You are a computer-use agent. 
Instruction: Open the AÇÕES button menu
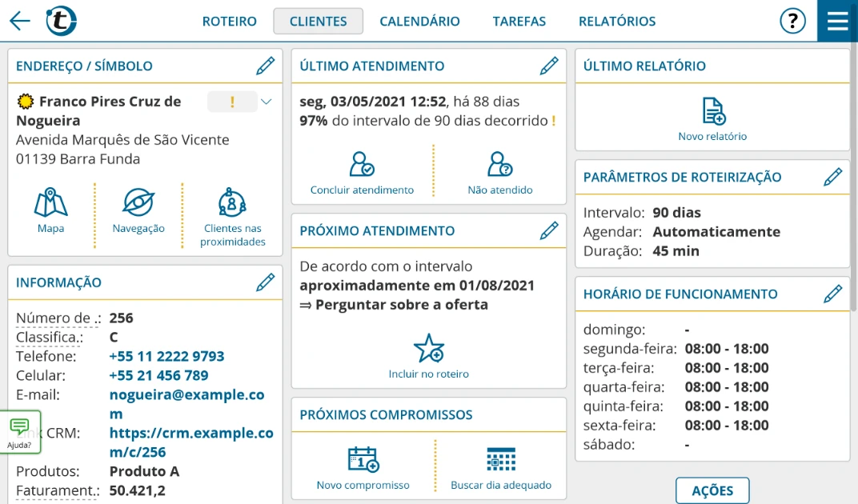click(712, 490)
